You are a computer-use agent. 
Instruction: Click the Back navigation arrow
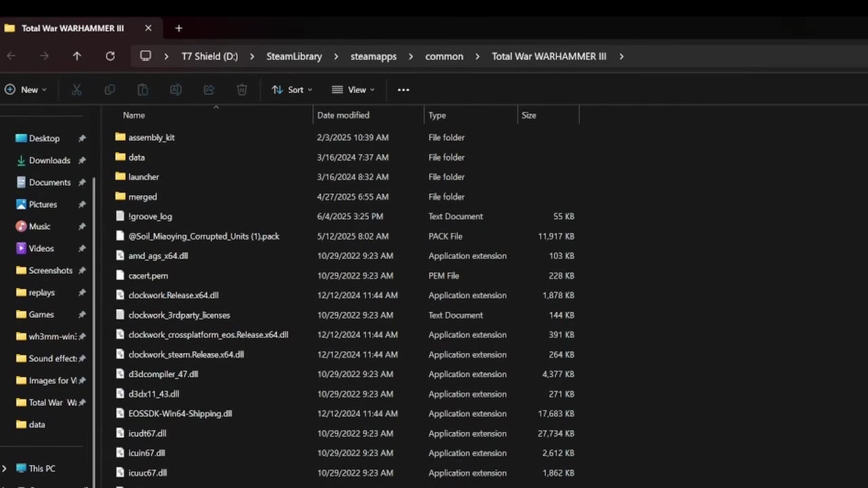pos(11,56)
